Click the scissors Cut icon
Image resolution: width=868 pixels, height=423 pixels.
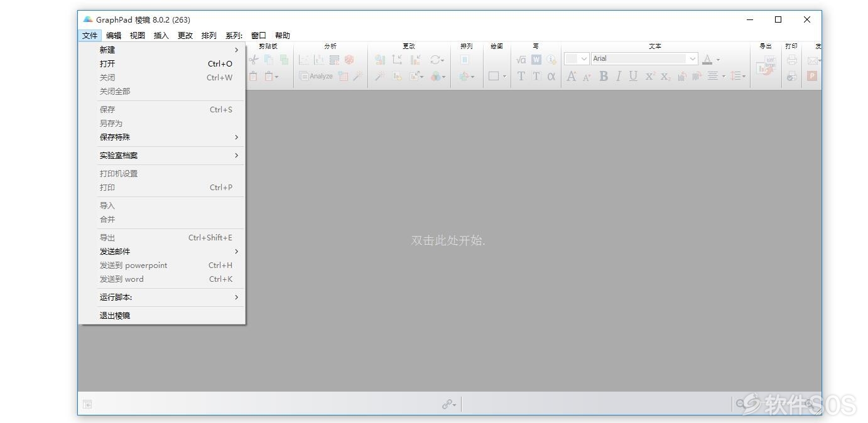254,60
